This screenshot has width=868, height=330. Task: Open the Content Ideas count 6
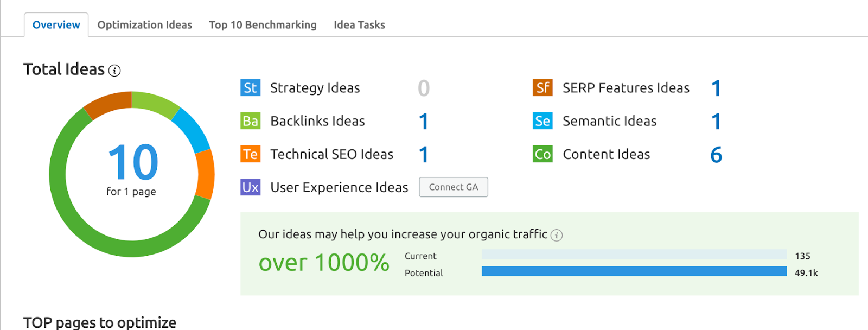[716, 155]
